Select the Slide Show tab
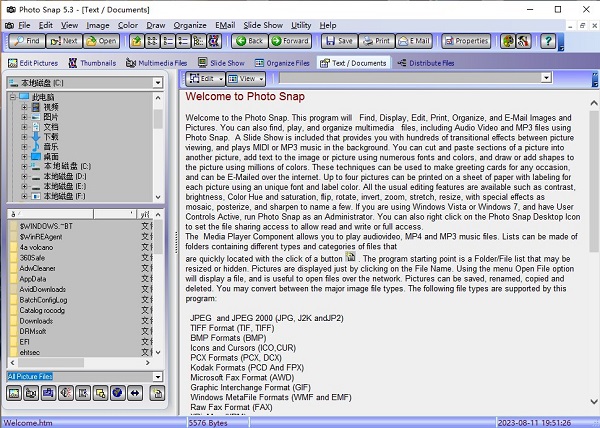The image size is (600, 428). (x=221, y=63)
